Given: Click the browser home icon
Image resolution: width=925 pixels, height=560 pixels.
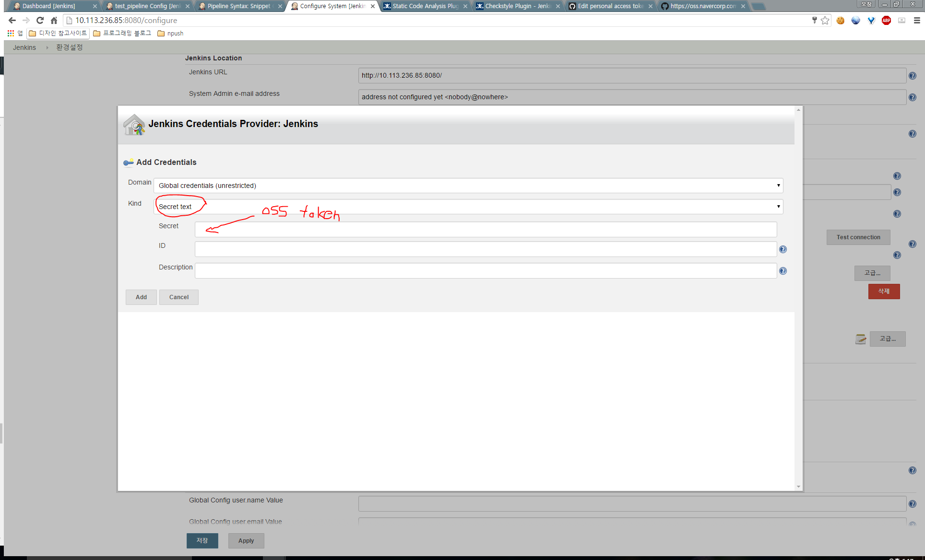Looking at the screenshot, I should coord(54,20).
